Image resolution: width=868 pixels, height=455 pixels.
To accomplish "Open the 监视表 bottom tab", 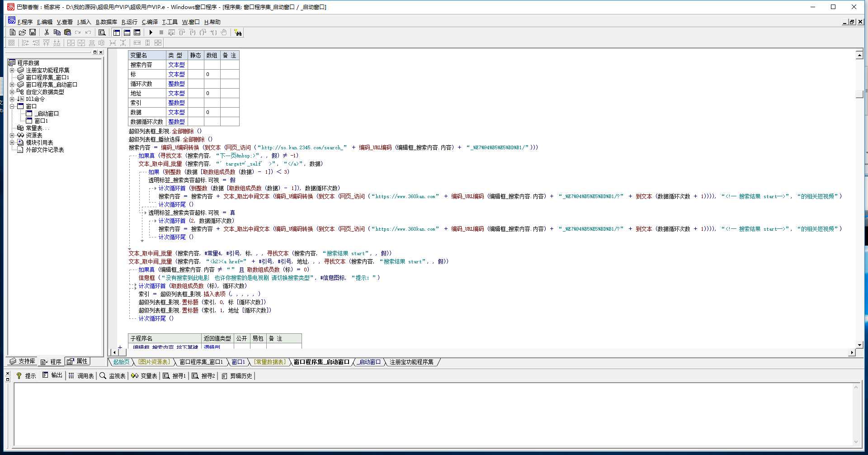I will click(x=113, y=375).
